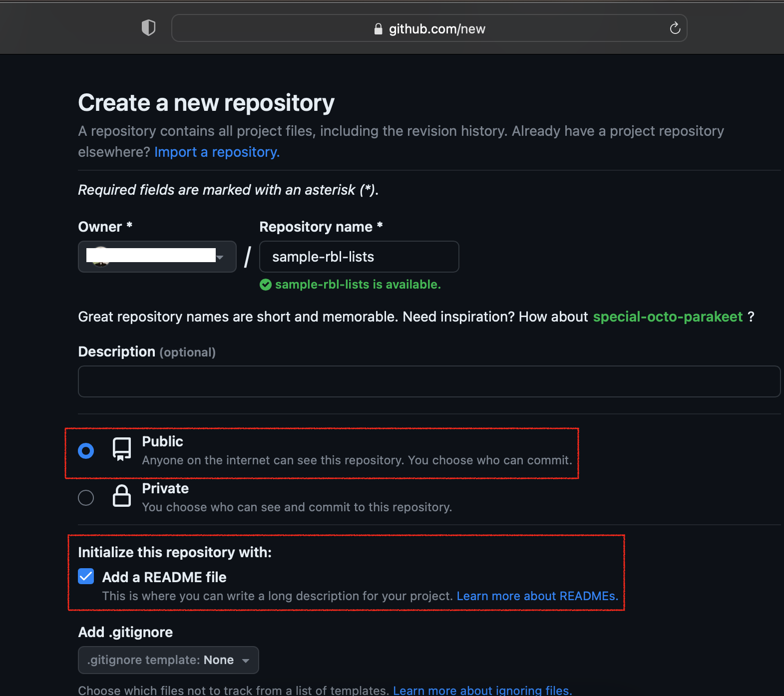
Task: Click the github.com/new address bar
Action: pyautogui.click(x=436, y=29)
